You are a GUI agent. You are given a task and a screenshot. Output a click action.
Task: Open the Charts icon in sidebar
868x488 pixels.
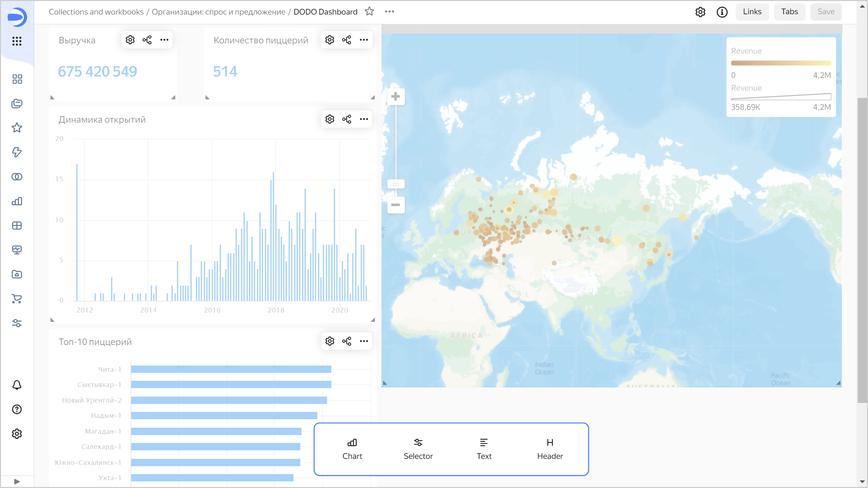pos(17,201)
